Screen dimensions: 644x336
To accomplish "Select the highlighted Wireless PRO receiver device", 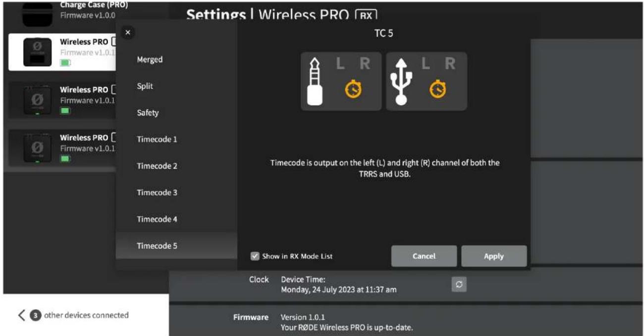I will [63, 52].
